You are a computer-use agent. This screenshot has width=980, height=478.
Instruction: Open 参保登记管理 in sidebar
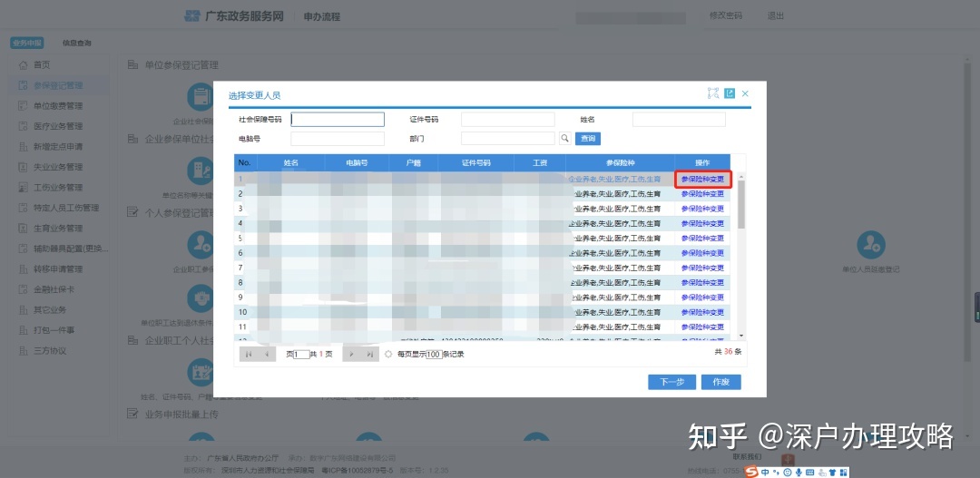(58, 85)
